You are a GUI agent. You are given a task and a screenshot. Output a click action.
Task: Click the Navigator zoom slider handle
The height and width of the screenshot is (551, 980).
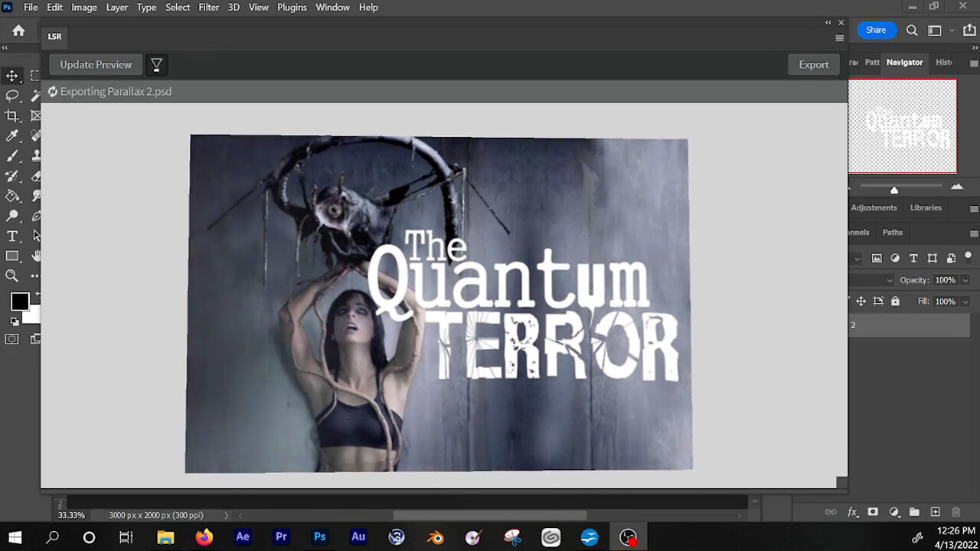tap(894, 189)
